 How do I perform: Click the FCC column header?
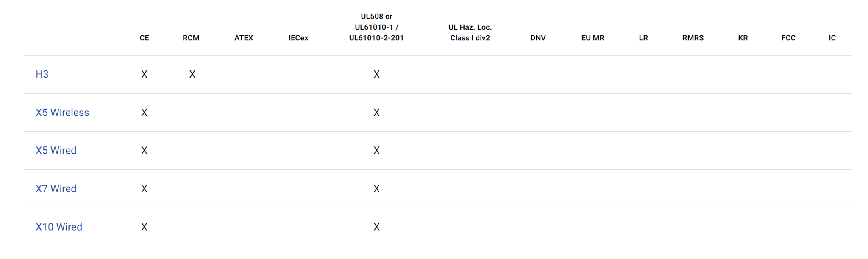coord(788,38)
